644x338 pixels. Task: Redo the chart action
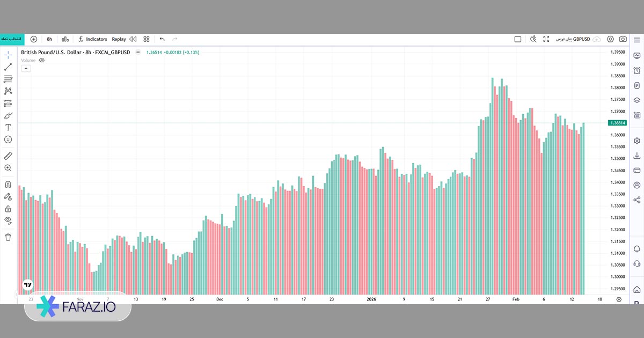pyautogui.click(x=174, y=39)
